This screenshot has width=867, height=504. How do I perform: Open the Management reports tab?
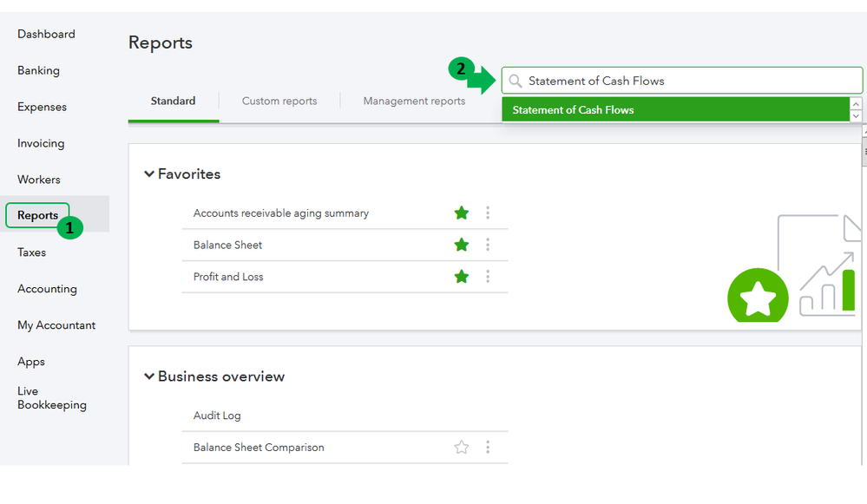coord(414,101)
